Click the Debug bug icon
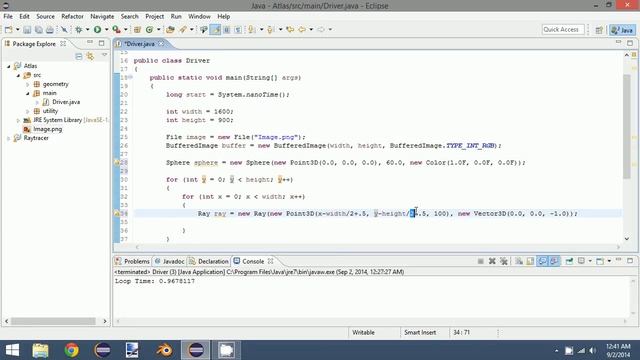Viewport: 640px width, 360px height. [x=79, y=29]
